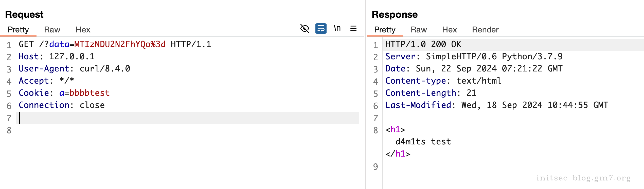Toggle the \n show newlines icon
The width and height of the screenshot is (644, 189).
337,28
